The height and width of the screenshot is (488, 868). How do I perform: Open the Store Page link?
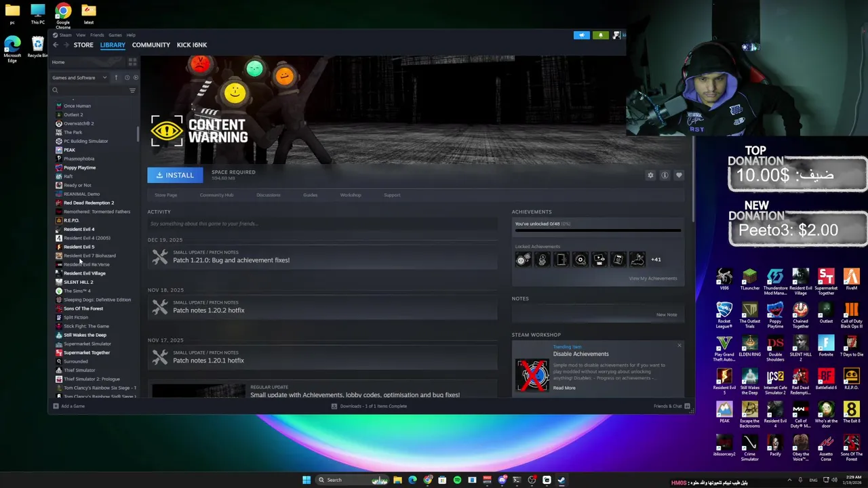click(x=165, y=195)
